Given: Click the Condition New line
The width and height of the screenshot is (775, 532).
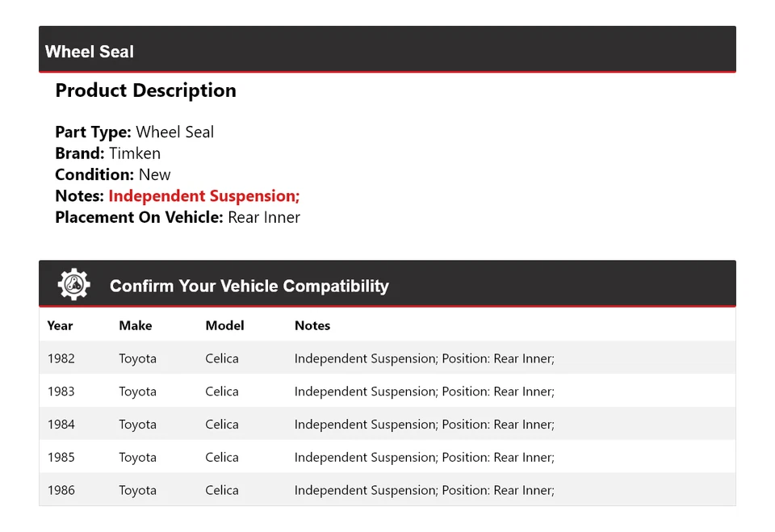Looking at the screenshot, I should (x=112, y=174).
